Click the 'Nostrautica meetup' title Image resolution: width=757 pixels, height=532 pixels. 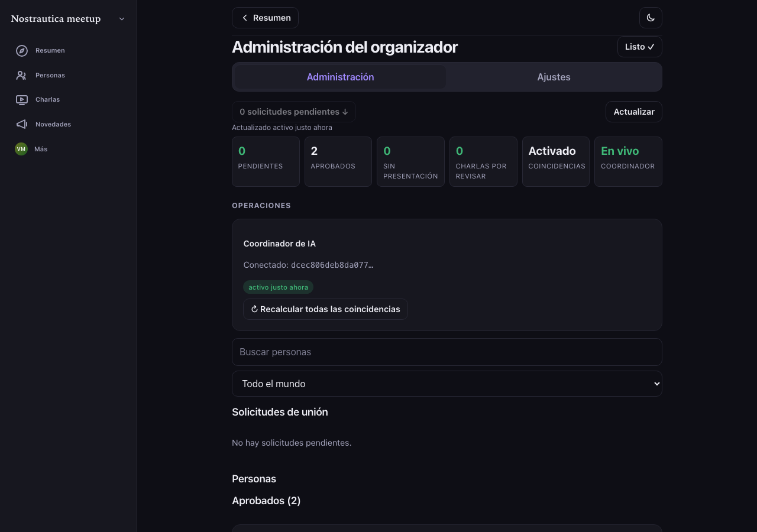pos(56,19)
